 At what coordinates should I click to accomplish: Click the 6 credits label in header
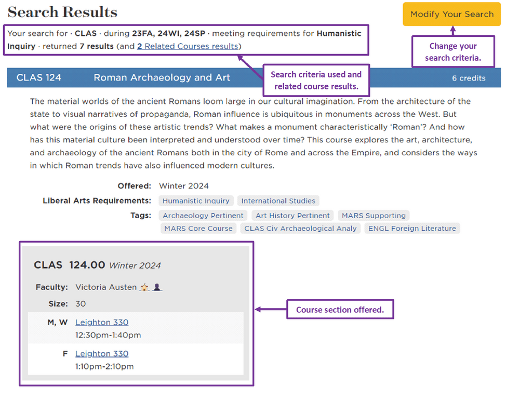coord(469,78)
